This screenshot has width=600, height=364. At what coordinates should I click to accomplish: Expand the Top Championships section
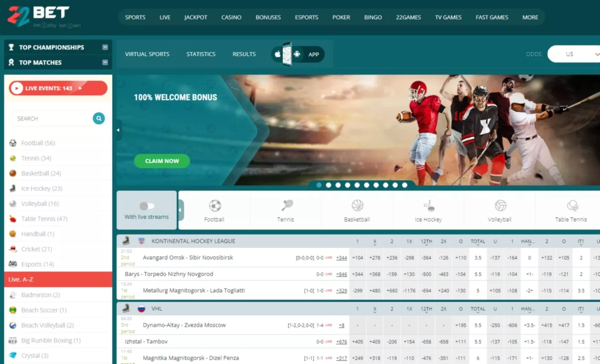click(x=105, y=47)
